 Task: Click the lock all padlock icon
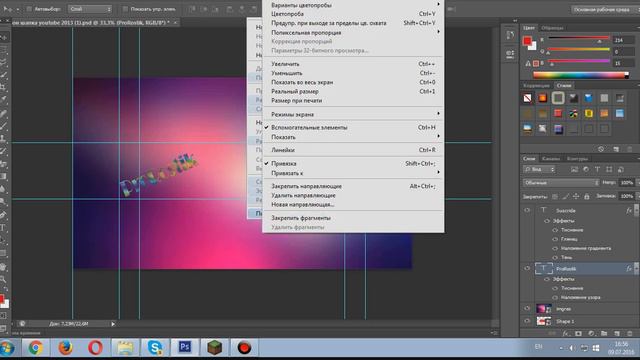click(587, 196)
